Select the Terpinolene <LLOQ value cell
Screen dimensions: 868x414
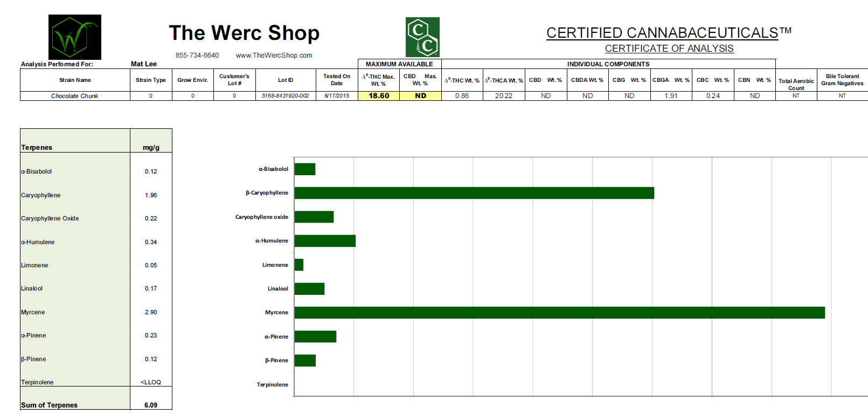151,382
